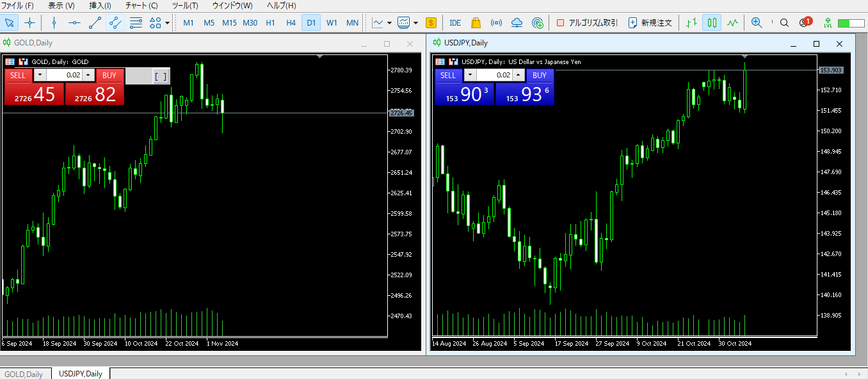Switch to the GOLD,Daily bottom tab

[x=24, y=374]
